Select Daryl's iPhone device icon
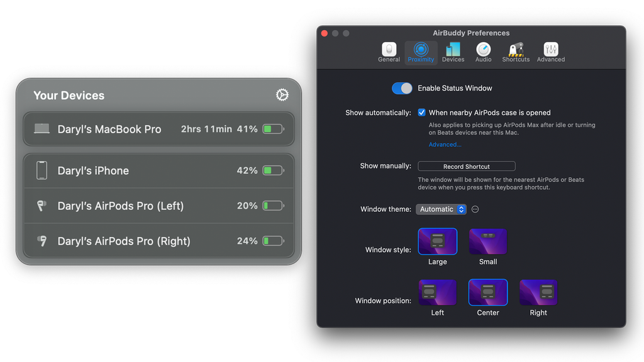This screenshot has height=362, width=644. pyautogui.click(x=42, y=170)
